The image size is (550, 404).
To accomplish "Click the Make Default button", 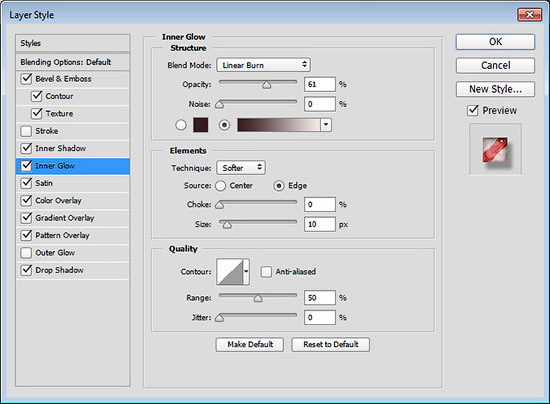I will coord(250,344).
